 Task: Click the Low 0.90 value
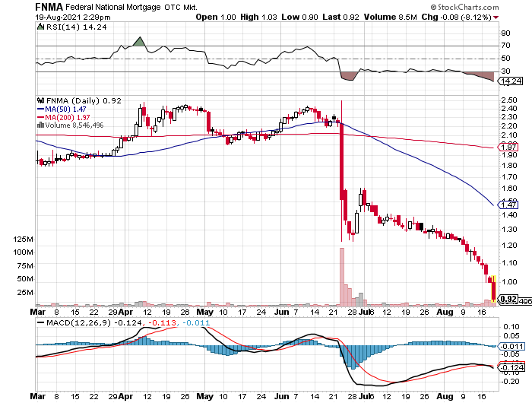click(x=299, y=17)
